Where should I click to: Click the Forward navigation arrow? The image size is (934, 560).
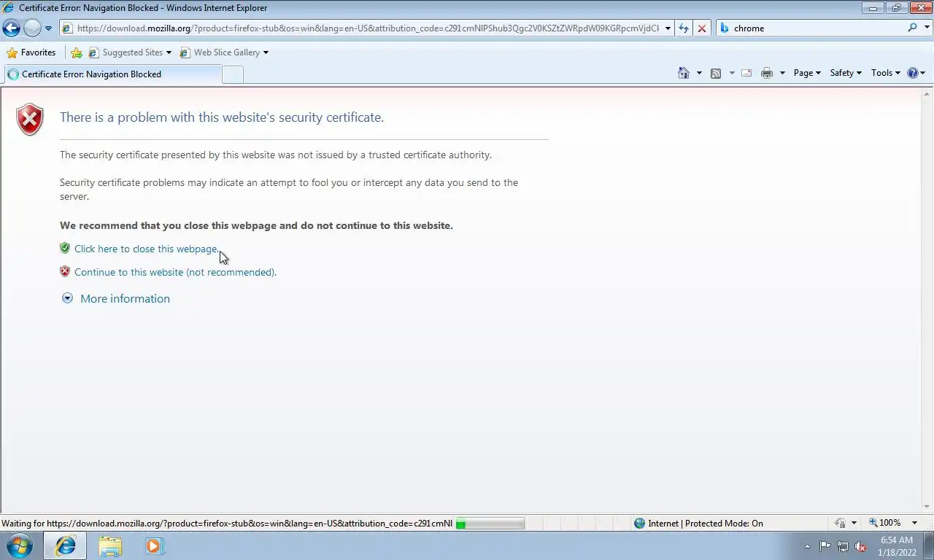click(x=32, y=28)
